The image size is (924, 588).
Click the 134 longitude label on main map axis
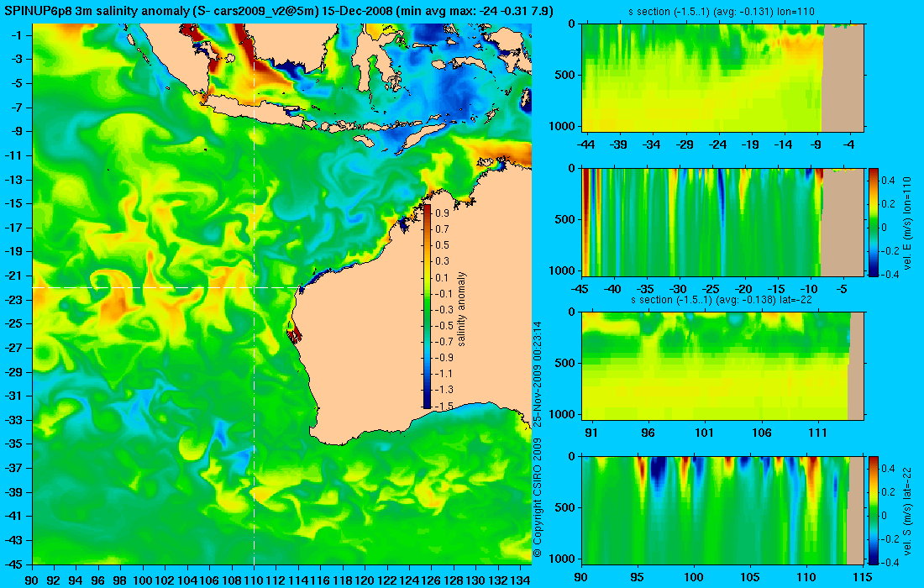[x=520, y=580]
